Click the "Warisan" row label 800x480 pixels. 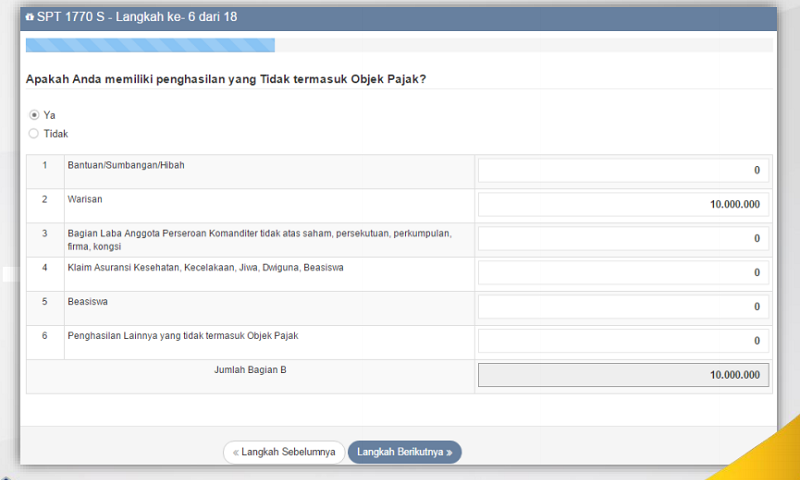(x=86, y=200)
